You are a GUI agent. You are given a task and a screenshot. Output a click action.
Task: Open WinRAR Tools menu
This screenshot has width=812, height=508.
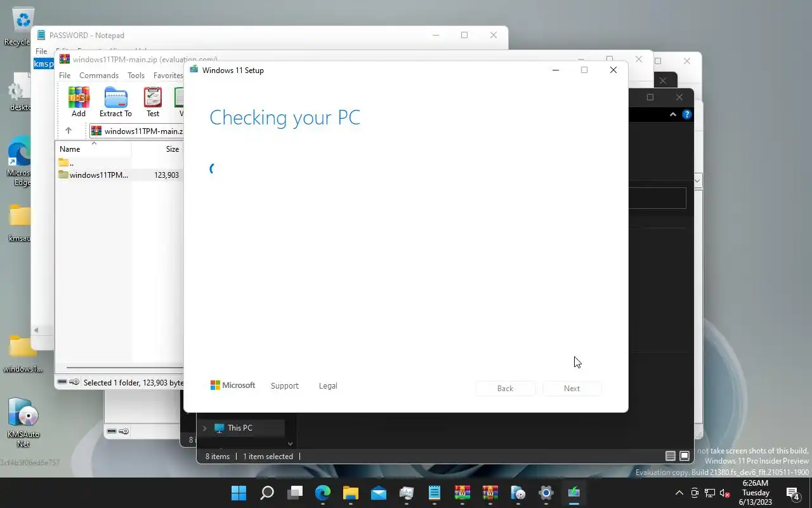pos(136,75)
